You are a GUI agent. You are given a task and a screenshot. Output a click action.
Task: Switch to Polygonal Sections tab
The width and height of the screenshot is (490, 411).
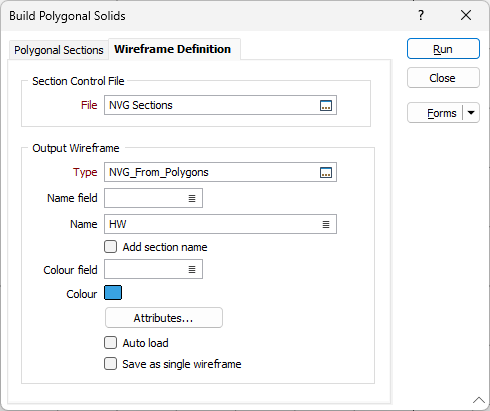pos(59,50)
